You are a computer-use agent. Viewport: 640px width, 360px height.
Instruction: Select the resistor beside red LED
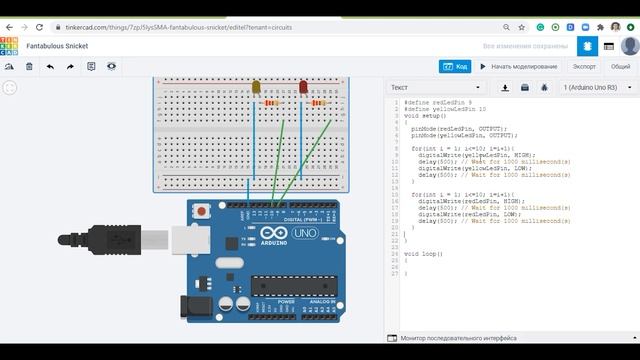click(319, 103)
